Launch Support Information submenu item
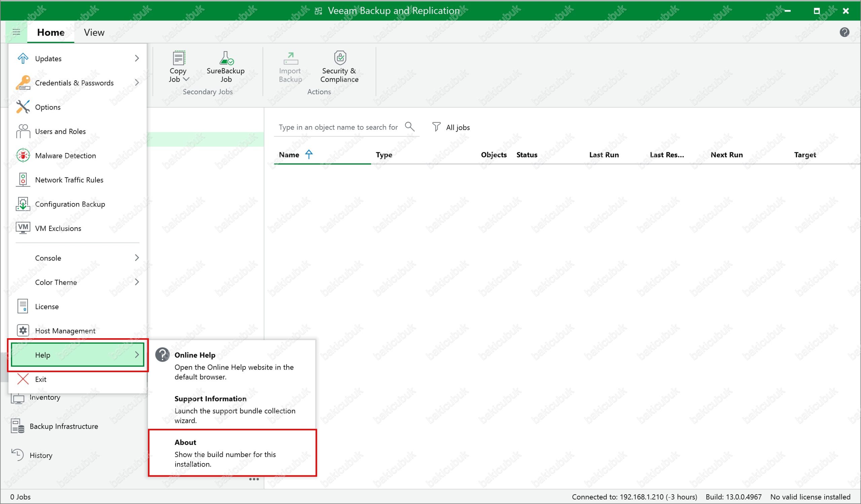Image resolution: width=861 pixels, height=504 pixels. pyautogui.click(x=232, y=409)
